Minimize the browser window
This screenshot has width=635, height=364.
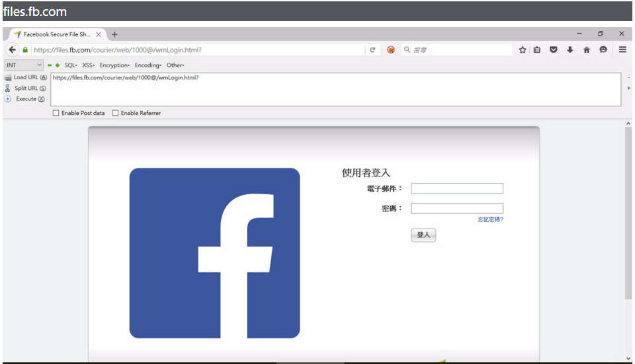[x=579, y=34]
